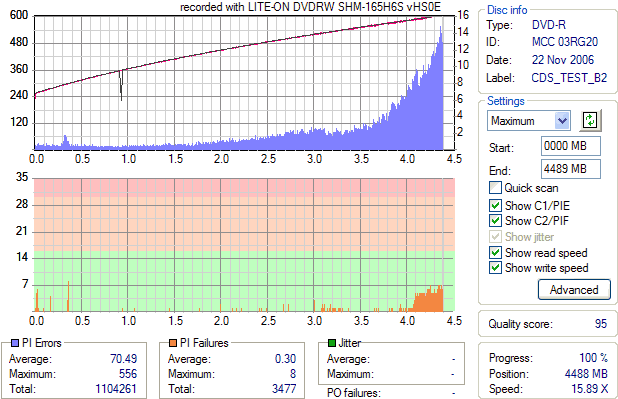This screenshot has height=399, width=618.
Task: Click the purple PI Errors color swatch
Action: tap(15, 343)
